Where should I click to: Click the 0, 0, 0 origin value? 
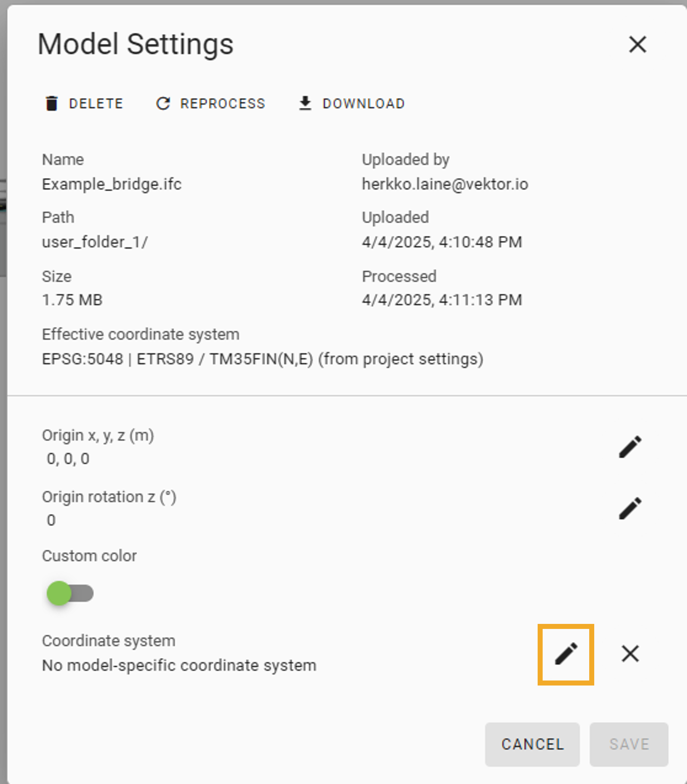[68, 458]
